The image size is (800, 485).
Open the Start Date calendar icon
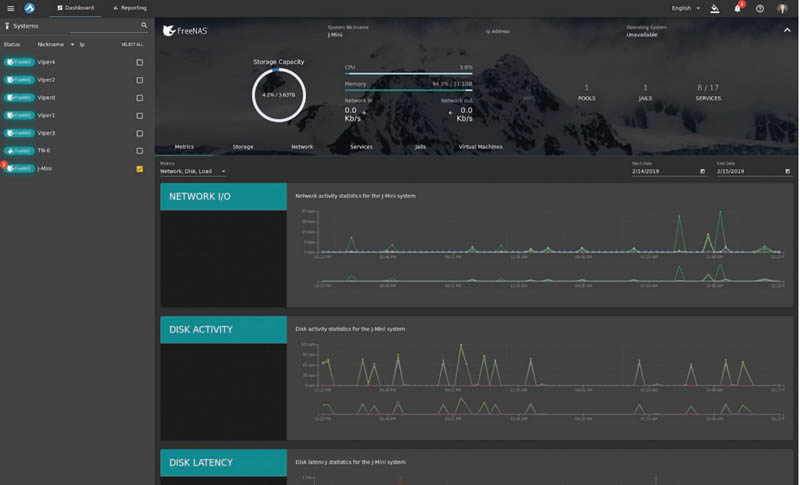point(703,171)
